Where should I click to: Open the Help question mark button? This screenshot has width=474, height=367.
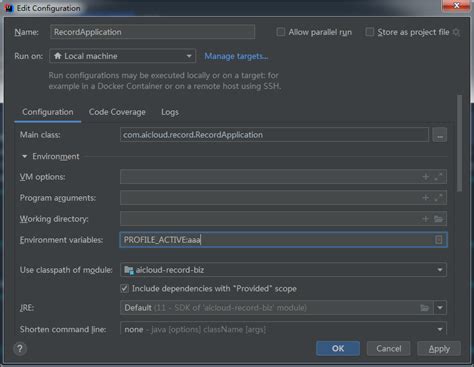(20, 349)
